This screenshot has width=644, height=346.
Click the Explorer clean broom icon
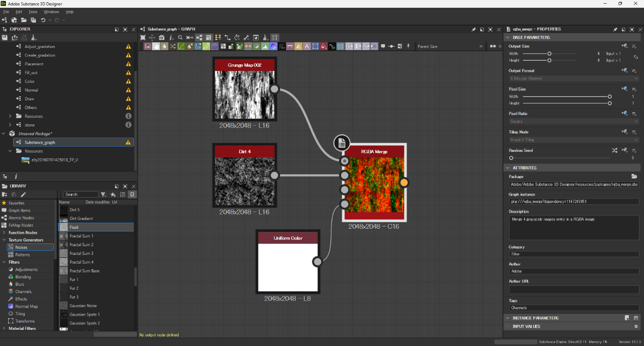(x=34, y=38)
